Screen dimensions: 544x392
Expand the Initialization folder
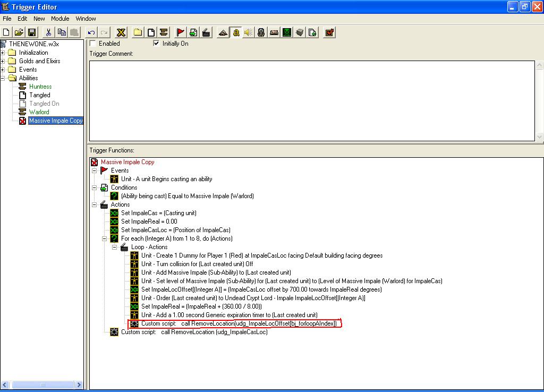coord(3,53)
